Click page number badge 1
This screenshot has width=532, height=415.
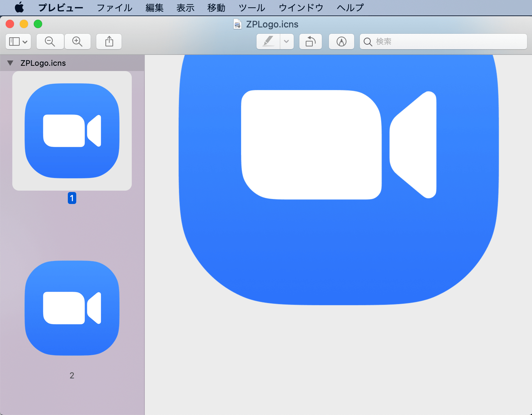[72, 198]
